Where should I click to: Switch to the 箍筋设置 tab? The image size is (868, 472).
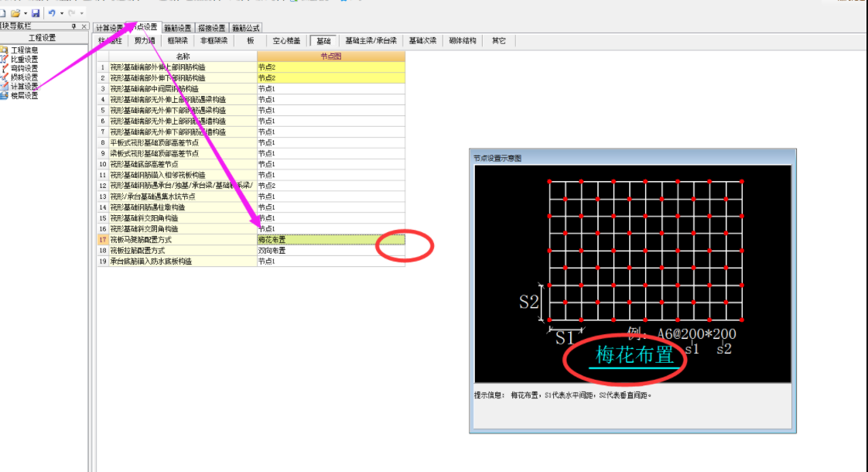(178, 28)
